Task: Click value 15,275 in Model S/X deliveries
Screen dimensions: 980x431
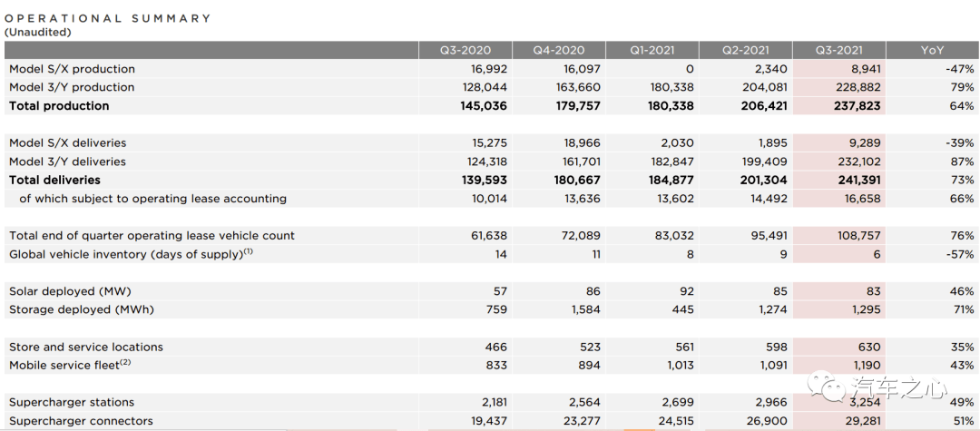Action: tap(490, 142)
